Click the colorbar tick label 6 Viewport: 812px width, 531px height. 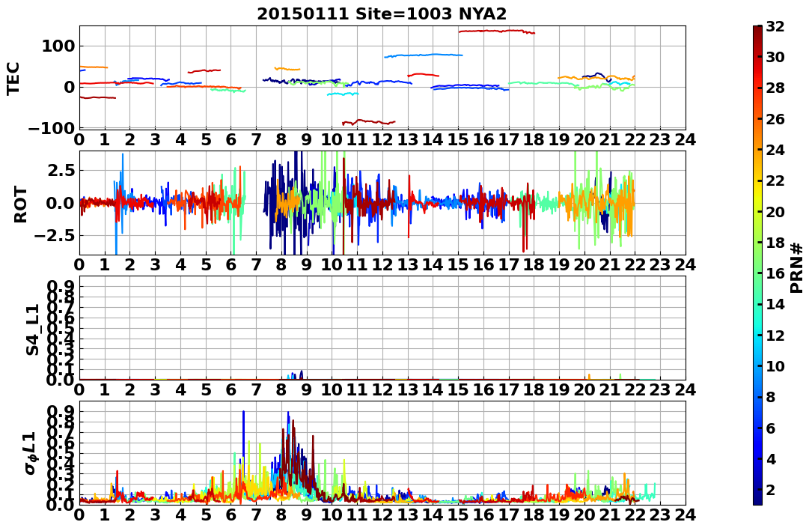770,428
